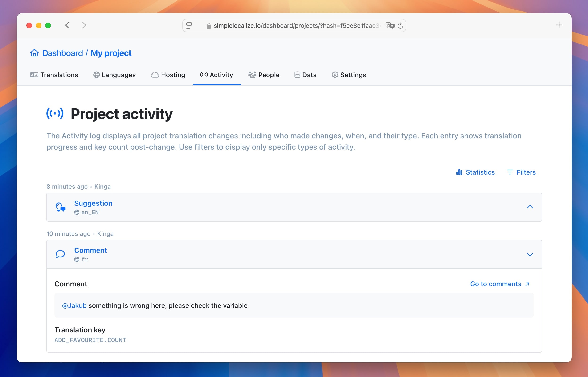
Task: Click the Comment speech bubble icon
Action: click(60, 254)
